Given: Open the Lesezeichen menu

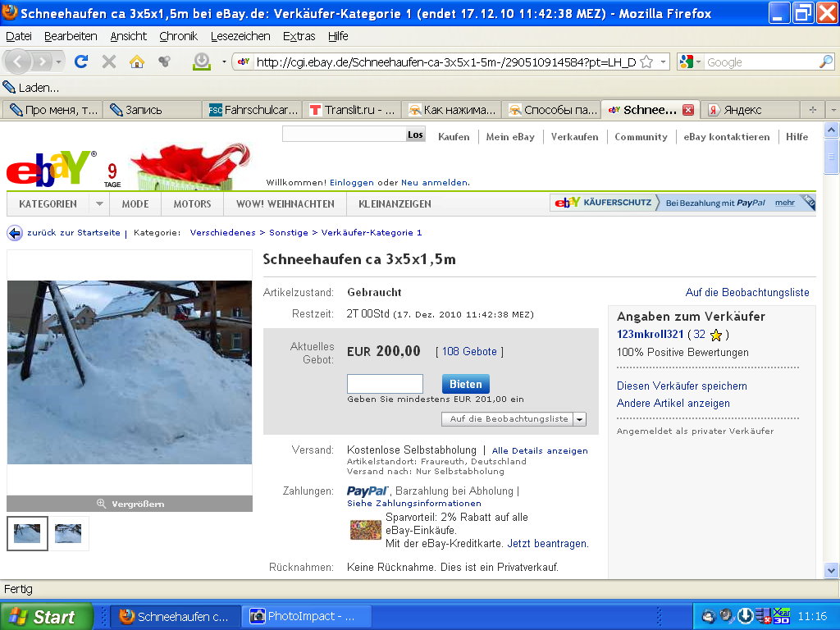Looking at the screenshot, I should point(240,36).
